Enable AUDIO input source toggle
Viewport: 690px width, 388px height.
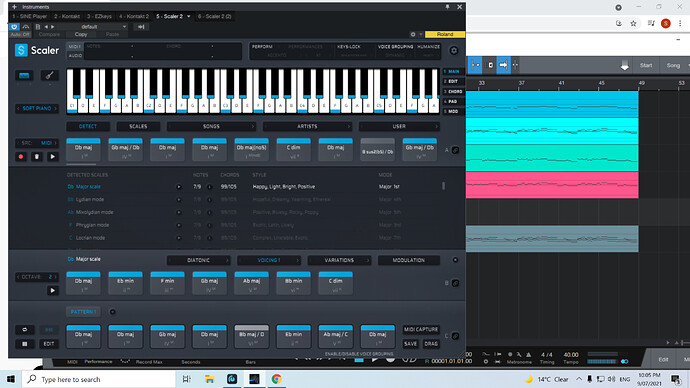click(x=75, y=56)
